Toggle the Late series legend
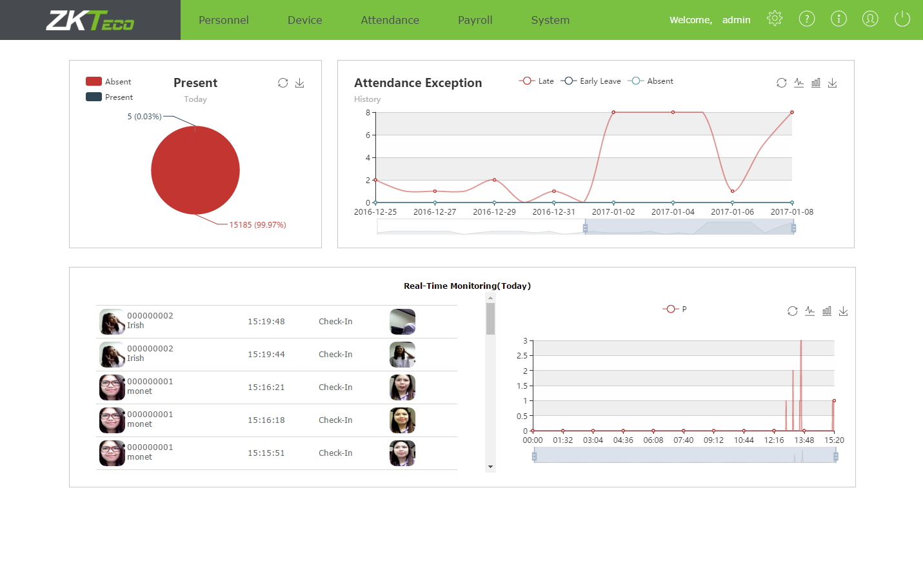Viewport: 923px width, 588px height. click(x=536, y=81)
